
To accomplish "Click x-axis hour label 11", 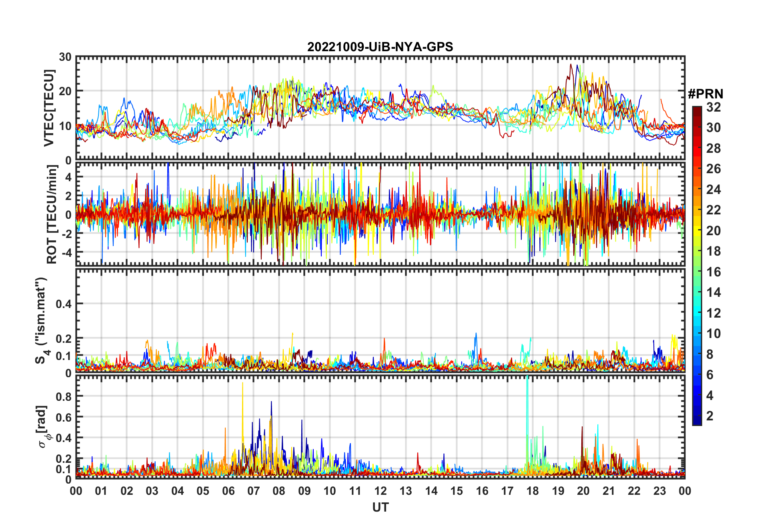I will [355, 491].
